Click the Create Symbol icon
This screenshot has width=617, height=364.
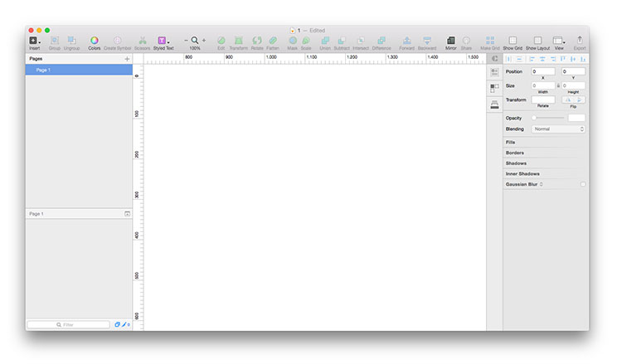[x=117, y=41]
